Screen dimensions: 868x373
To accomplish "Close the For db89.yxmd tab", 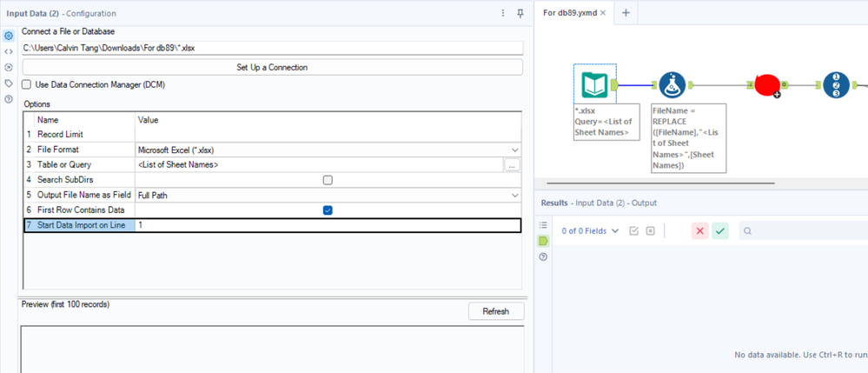I will pyautogui.click(x=603, y=13).
